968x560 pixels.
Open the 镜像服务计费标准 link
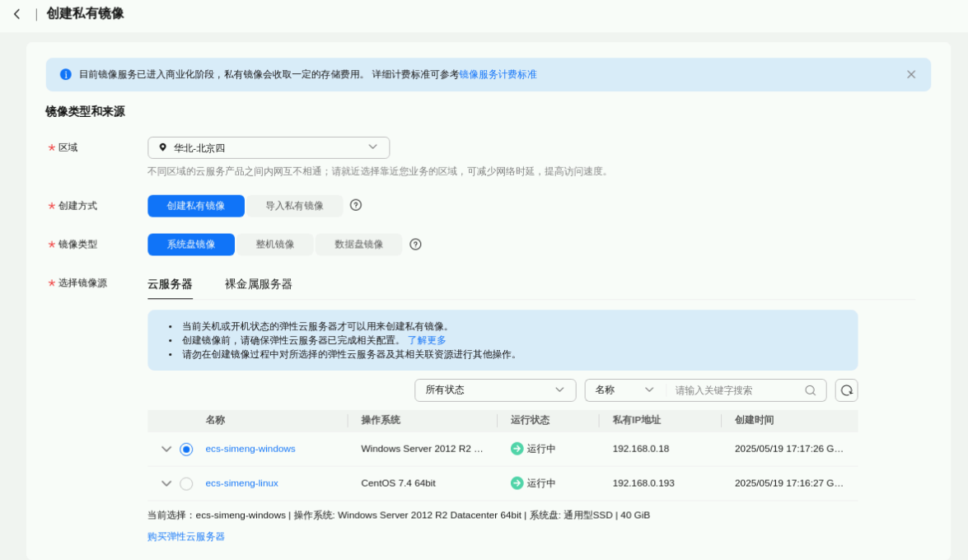pos(498,74)
